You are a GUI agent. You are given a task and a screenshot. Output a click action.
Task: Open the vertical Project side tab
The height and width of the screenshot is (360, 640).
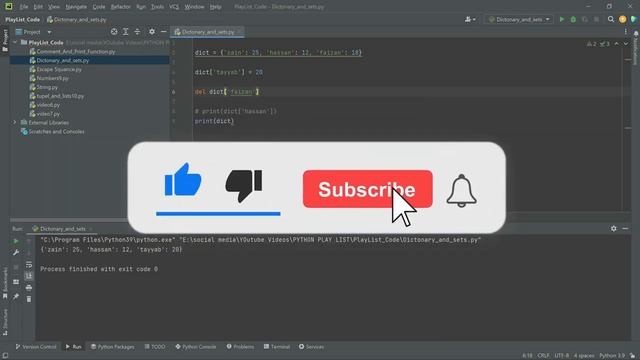click(x=5, y=40)
